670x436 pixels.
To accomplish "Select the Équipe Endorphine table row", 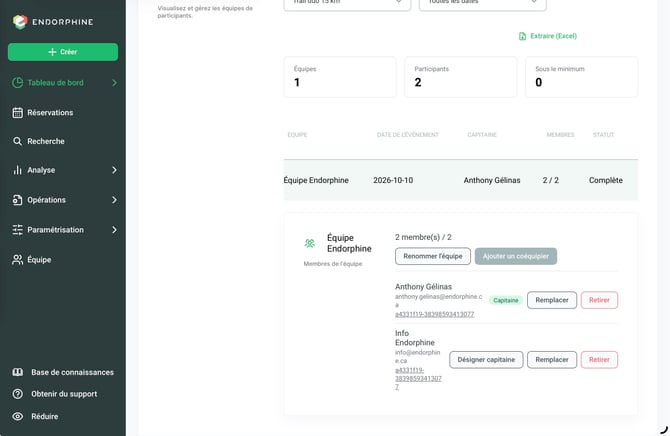I will point(461,180).
